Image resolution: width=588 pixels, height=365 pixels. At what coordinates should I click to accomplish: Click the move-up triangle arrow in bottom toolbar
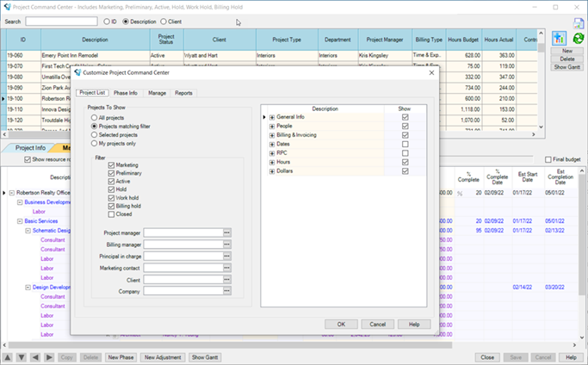[9, 357]
